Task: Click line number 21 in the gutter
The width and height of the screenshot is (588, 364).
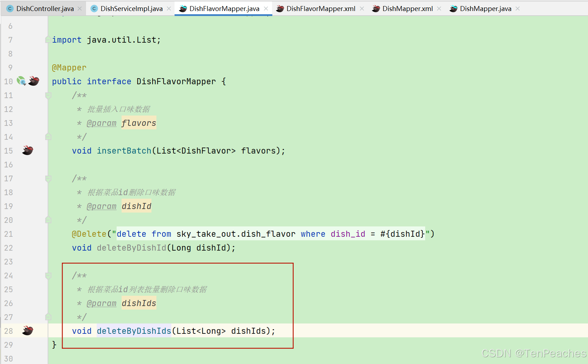Action: 9,234
